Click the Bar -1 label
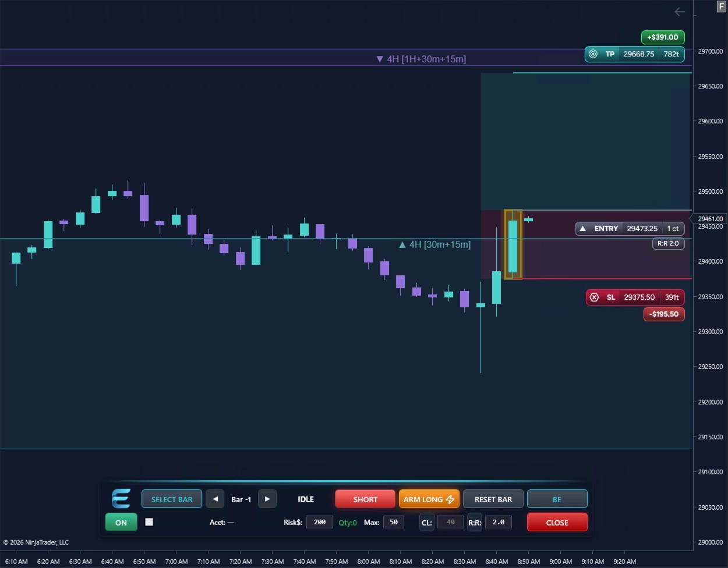Image resolution: width=728 pixels, height=568 pixels. point(241,499)
